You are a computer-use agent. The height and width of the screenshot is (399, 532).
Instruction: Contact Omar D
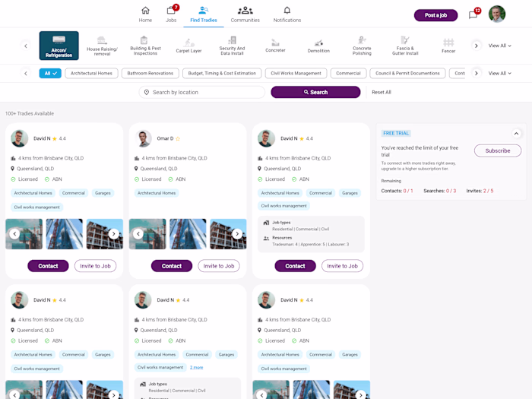point(172,266)
